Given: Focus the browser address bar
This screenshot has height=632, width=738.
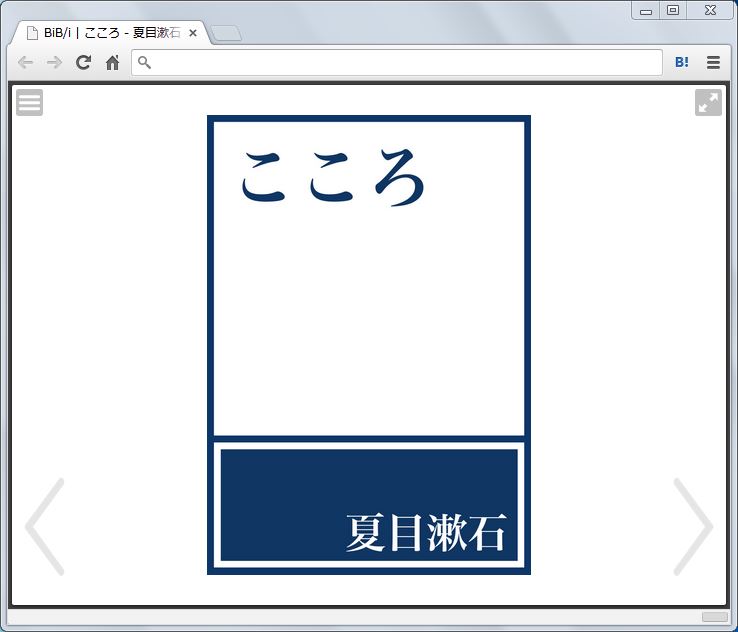Looking at the screenshot, I should [397, 62].
